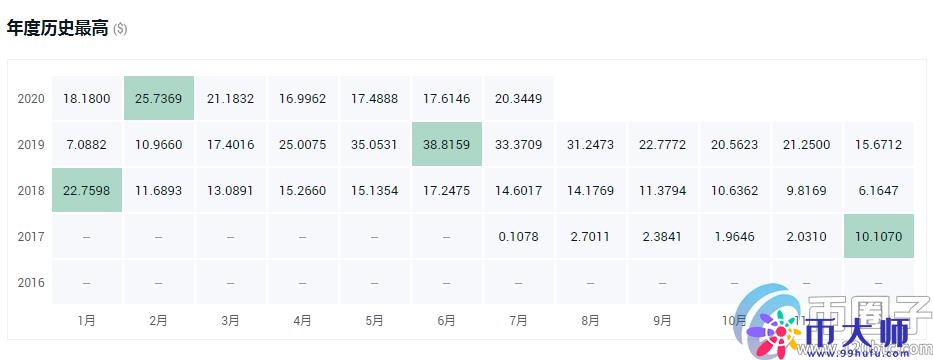Screen dimensions: 933x360
Task: Click the 2017 year row label
Action: 31,236
